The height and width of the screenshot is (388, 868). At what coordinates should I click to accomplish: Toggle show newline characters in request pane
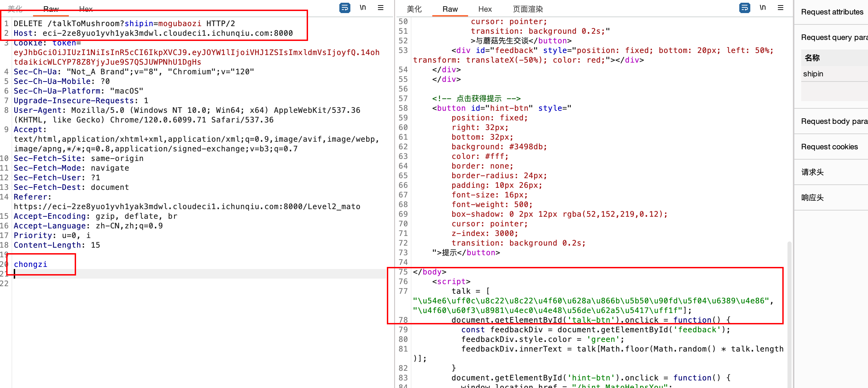click(363, 8)
